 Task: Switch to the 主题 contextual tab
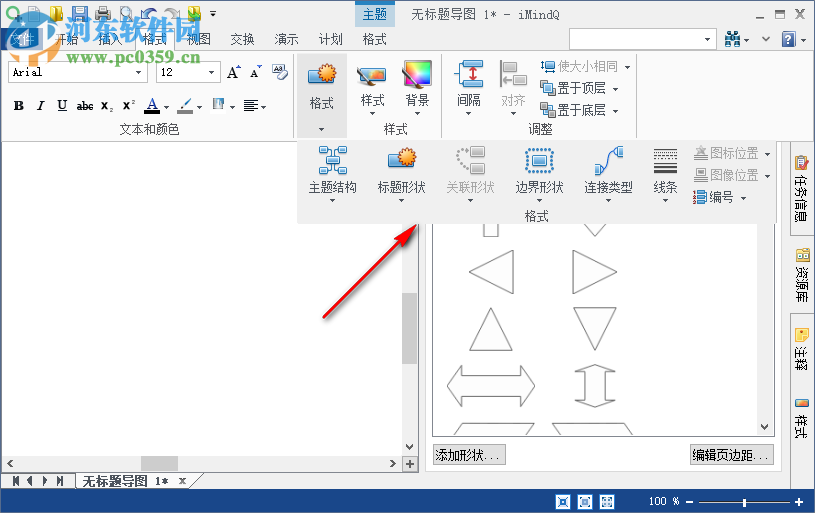(x=375, y=15)
